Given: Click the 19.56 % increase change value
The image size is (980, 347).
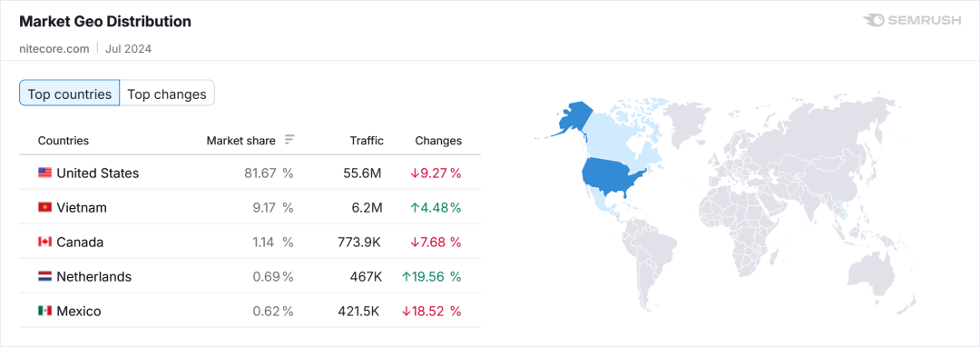Looking at the screenshot, I should [x=432, y=276].
